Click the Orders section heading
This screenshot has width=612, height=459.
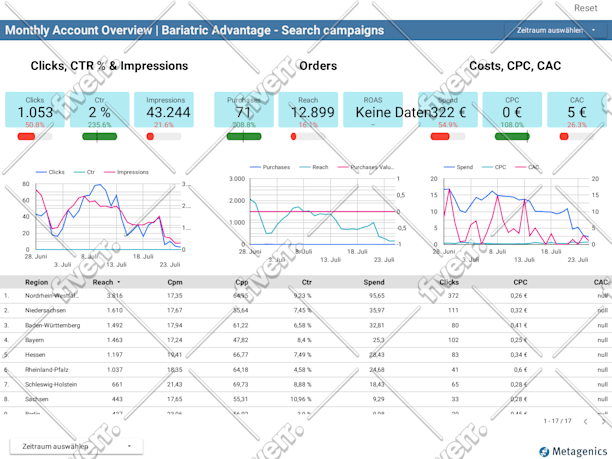[318, 66]
